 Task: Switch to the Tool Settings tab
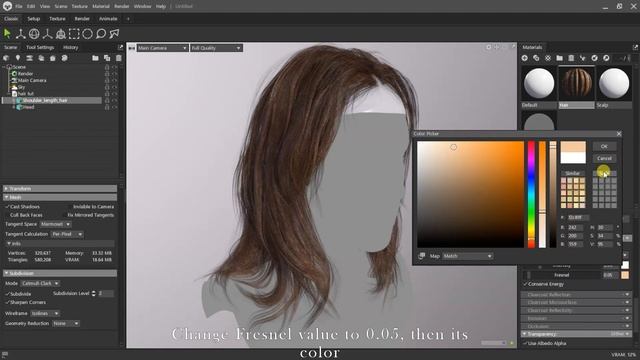point(40,47)
